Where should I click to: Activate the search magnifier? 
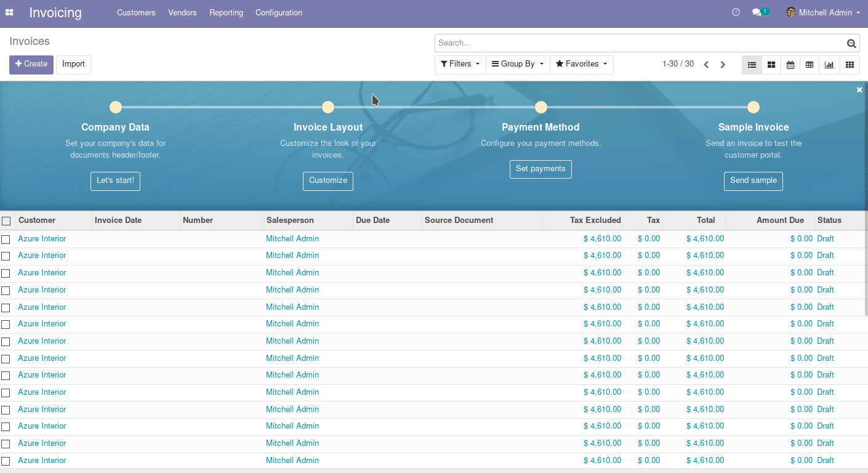pyautogui.click(x=851, y=43)
